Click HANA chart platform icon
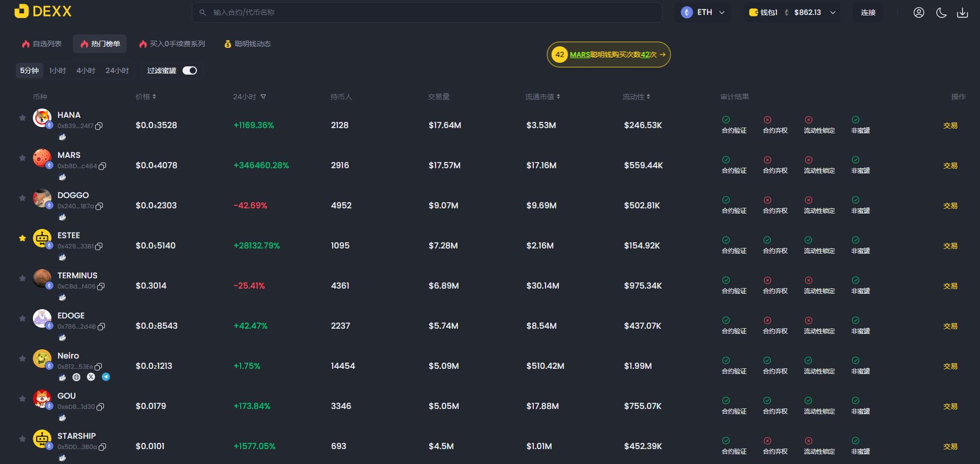Image resolution: width=980 pixels, height=464 pixels. pyautogui.click(x=62, y=137)
